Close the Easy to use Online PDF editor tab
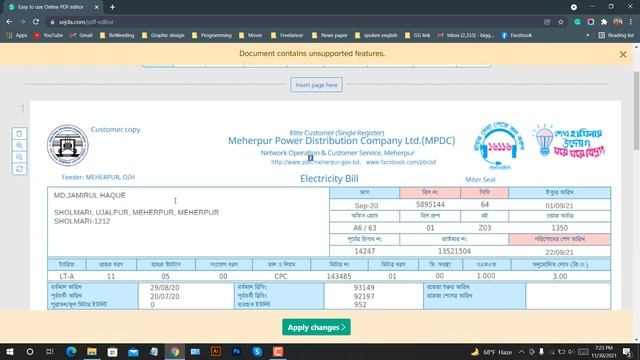This screenshot has height=360, width=640. (x=96, y=7)
